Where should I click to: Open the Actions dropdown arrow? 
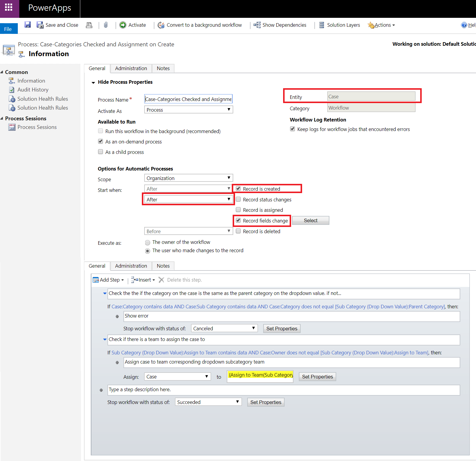(x=394, y=25)
